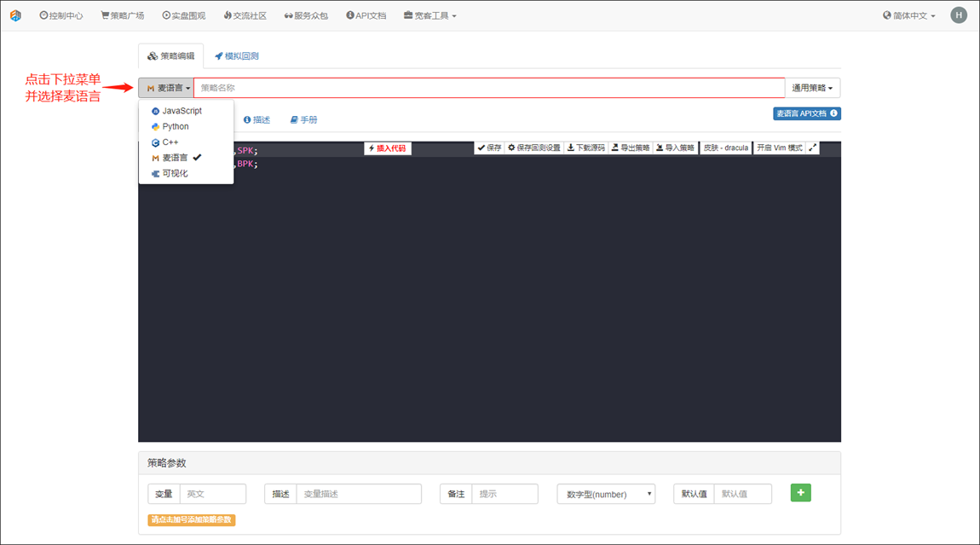Open the 通用策略 dropdown
The height and width of the screenshot is (545, 980).
(x=812, y=88)
